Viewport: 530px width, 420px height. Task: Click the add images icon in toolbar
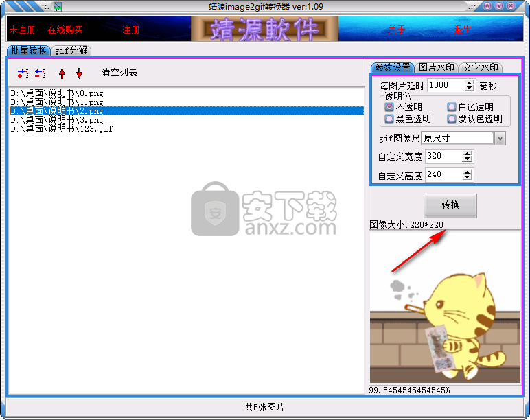[23, 73]
